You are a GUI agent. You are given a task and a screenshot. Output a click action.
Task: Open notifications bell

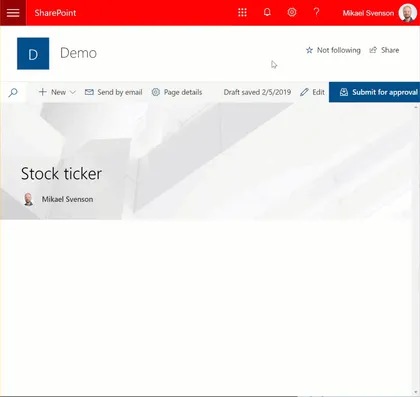tap(267, 13)
